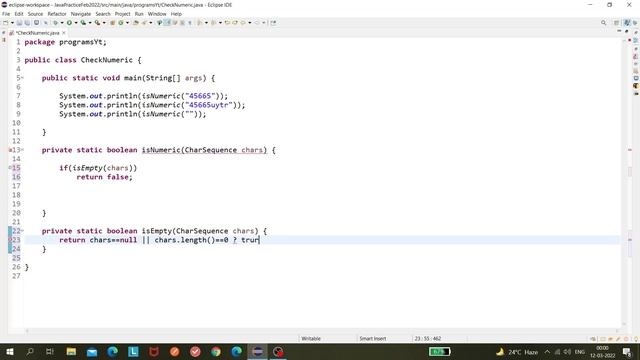The width and height of the screenshot is (640, 360).
Task: Click the toolbar search magnifier icon
Action: [603, 23]
